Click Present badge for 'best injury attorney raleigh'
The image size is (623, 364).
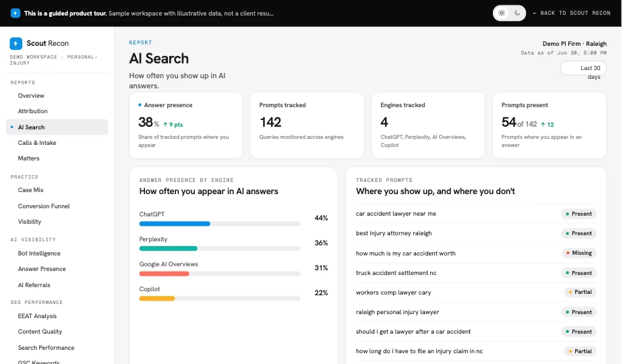[x=578, y=233]
